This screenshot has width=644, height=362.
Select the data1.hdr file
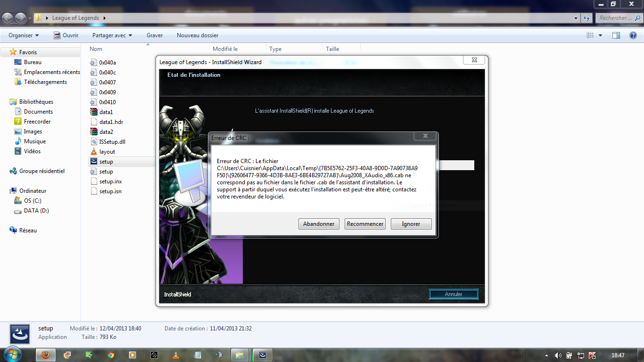(111, 122)
